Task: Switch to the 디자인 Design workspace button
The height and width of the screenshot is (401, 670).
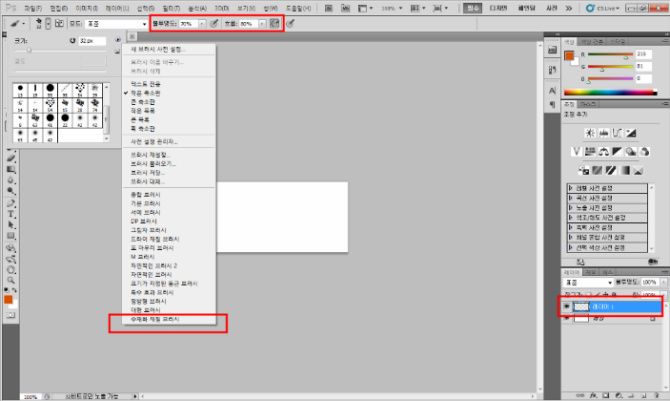Action: tap(498, 8)
